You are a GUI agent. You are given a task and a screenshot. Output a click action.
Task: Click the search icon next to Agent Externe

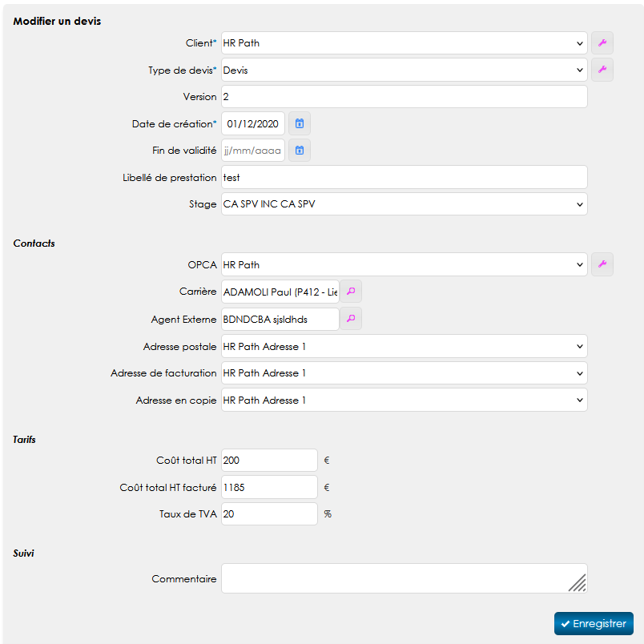click(351, 319)
